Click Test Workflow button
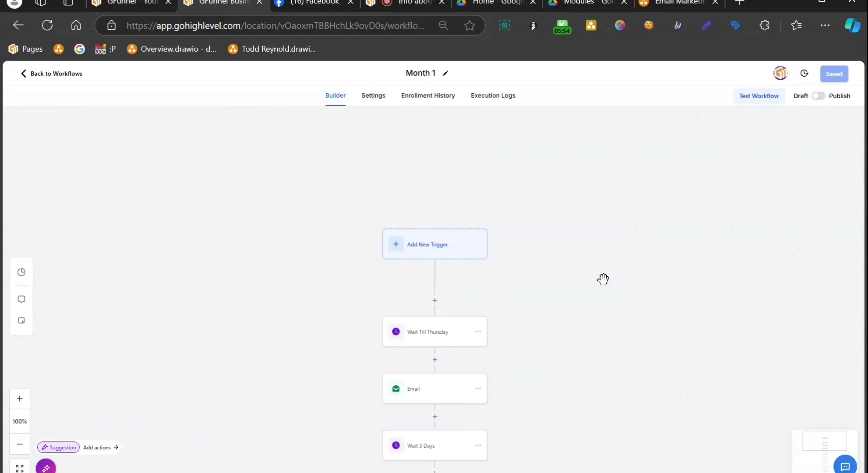 (x=759, y=96)
